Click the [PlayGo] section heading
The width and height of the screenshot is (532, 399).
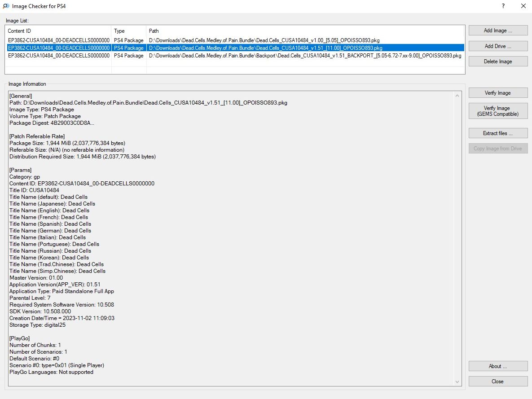(20, 338)
